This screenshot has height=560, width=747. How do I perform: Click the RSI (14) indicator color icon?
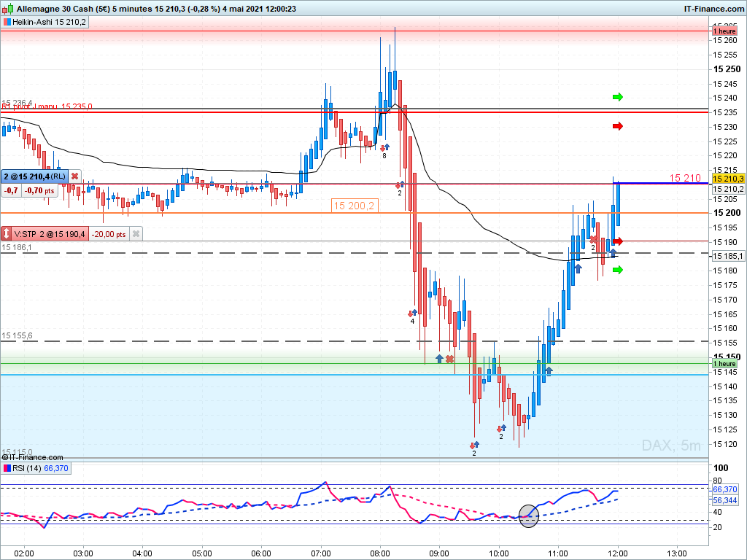click(x=7, y=468)
